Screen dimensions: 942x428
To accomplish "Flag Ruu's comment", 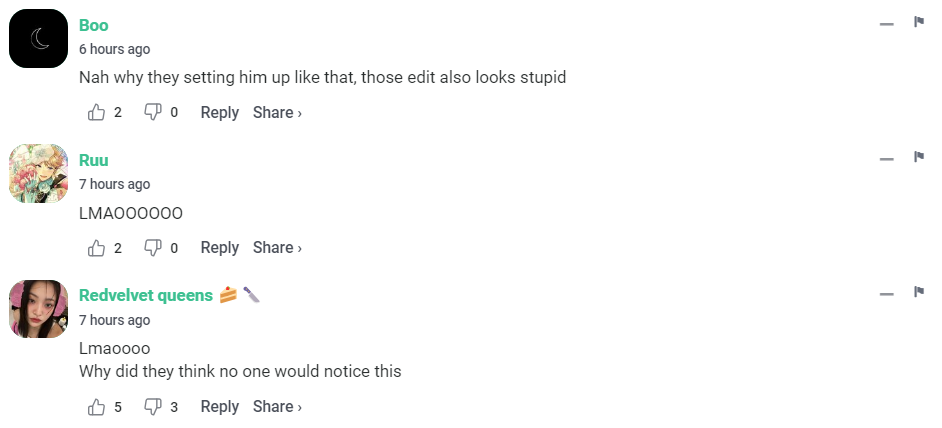I will coord(918,157).
